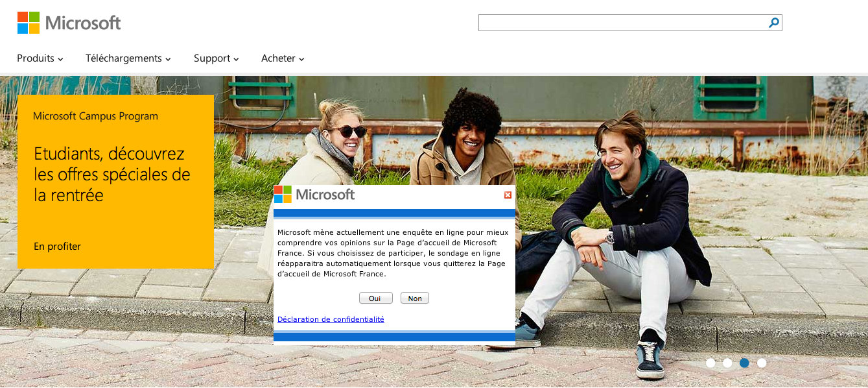Viewport: 868px width, 388px height.
Task: Click the magnifying glass search icon
Action: pyautogui.click(x=773, y=23)
